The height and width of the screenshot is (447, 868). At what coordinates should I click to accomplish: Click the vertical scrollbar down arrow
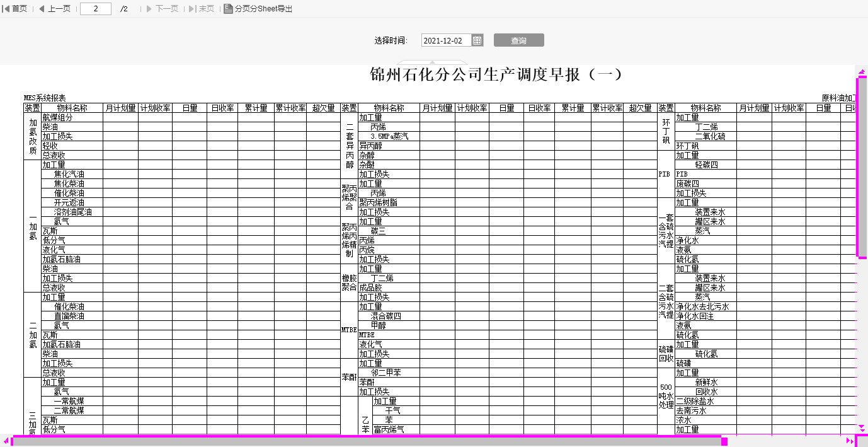click(x=862, y=427)
